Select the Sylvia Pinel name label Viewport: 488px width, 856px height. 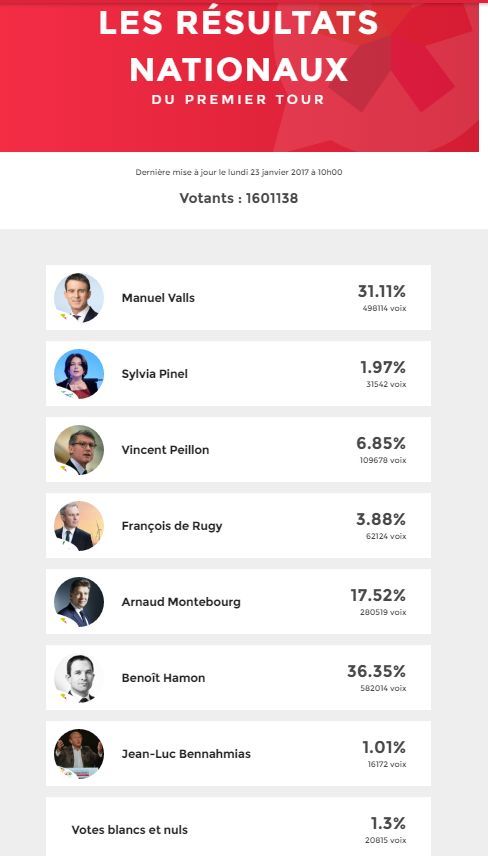[154, 374]
